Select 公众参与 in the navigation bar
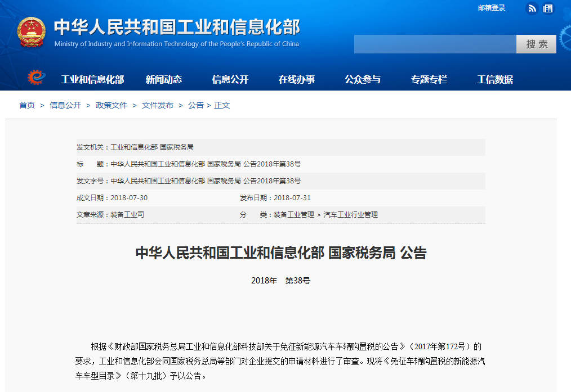The width and height of the screenshot is (571, 392). pos(363,79)
